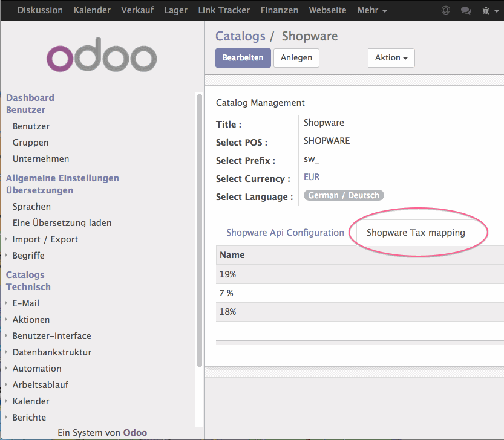Open the 18% tax row

coord(360,312)
